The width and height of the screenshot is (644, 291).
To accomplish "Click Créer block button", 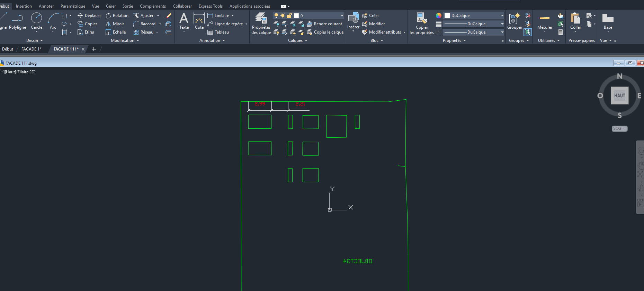I will pyautogui.click(x=370, y=16).
